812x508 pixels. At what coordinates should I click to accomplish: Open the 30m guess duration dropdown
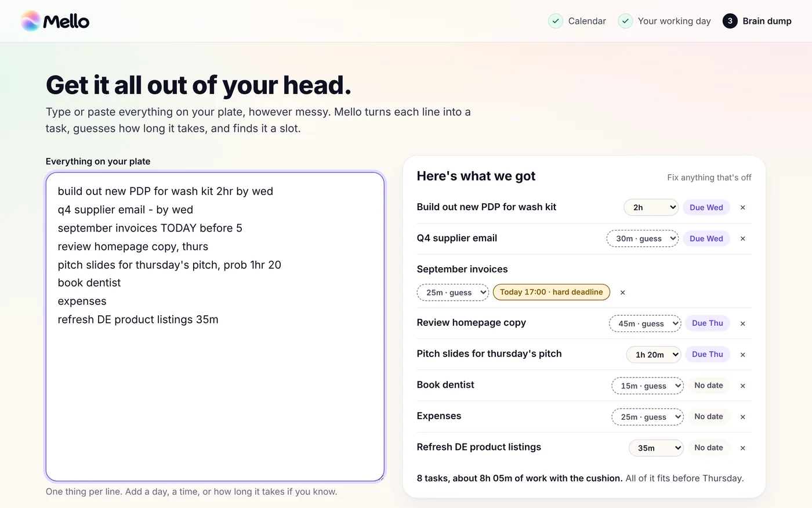(642, 239)
